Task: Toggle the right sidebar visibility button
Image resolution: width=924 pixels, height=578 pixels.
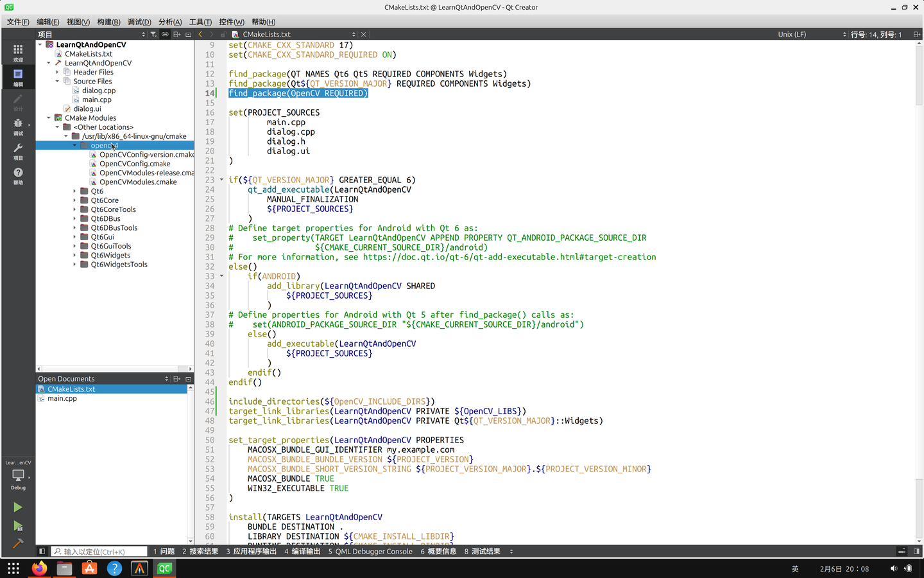Action: click(916, 551)
